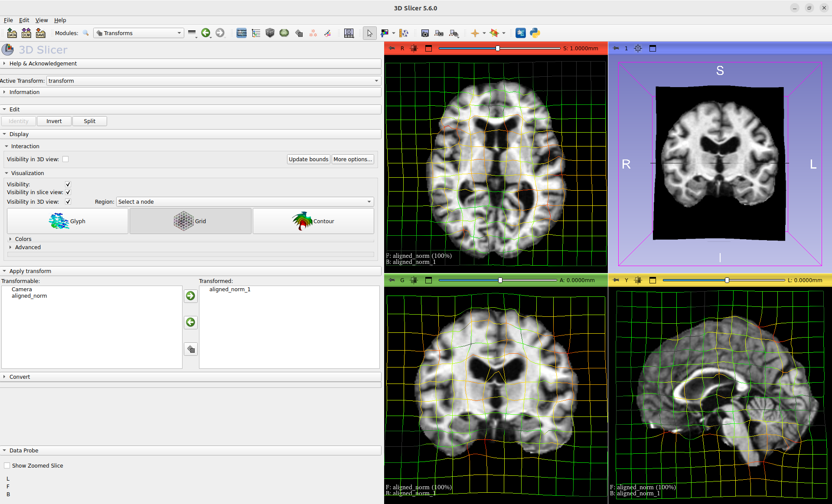This screenshot has height=504, width=832.
Task: Click the screenshot capture camera icon
Action: [425, 33]
